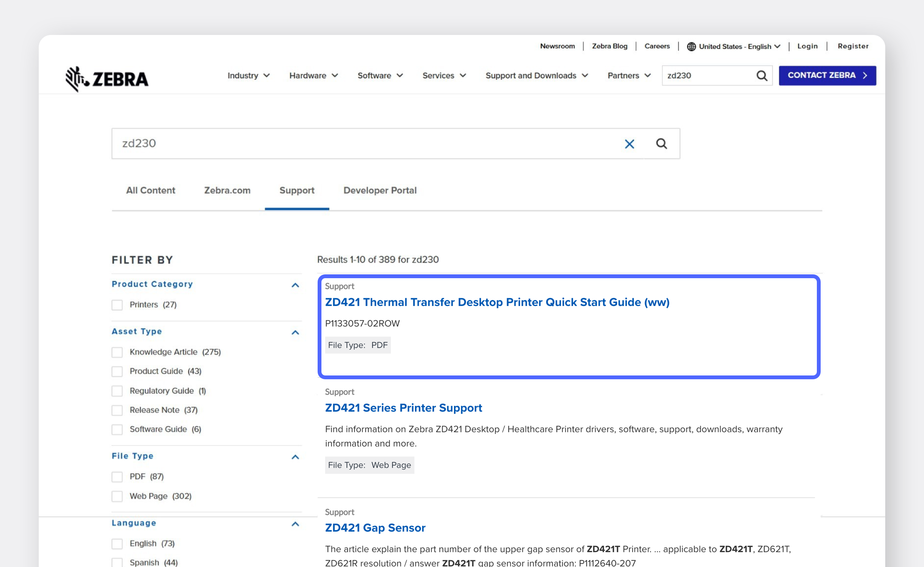Enable the PDF file type filter

tap(117, 477)
